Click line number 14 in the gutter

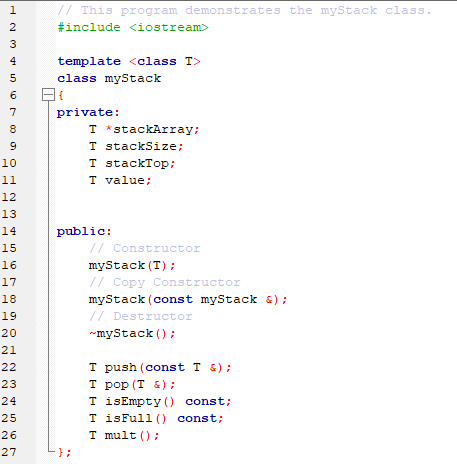(x=9, y=231)
